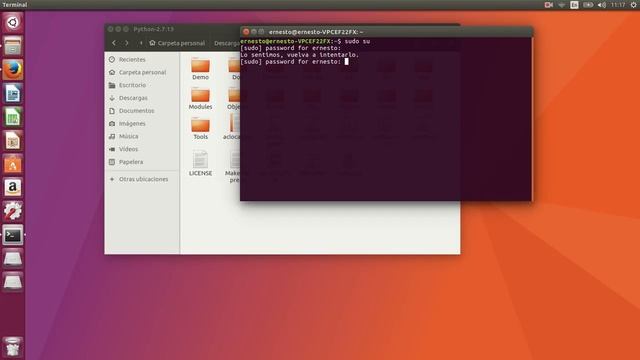Screen dimensions: 640x360
Task: Go forward in the Files window
Action: tap(127, 43)
